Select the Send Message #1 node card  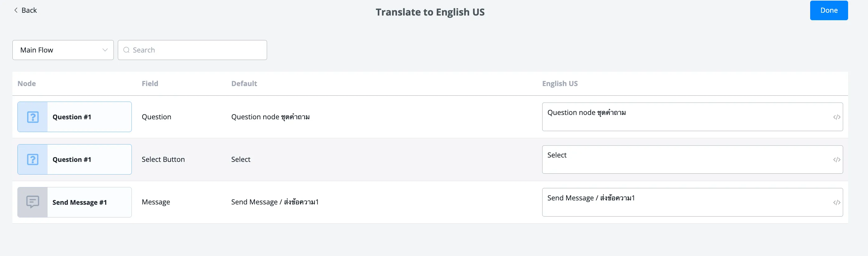[x=75, y=202]
